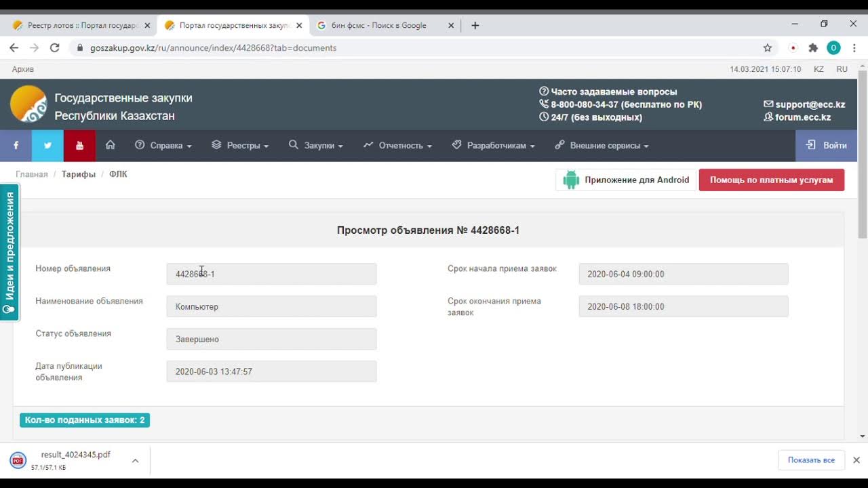
Task: Open the Отчетность dropdown menu
Action: [397, 145]
